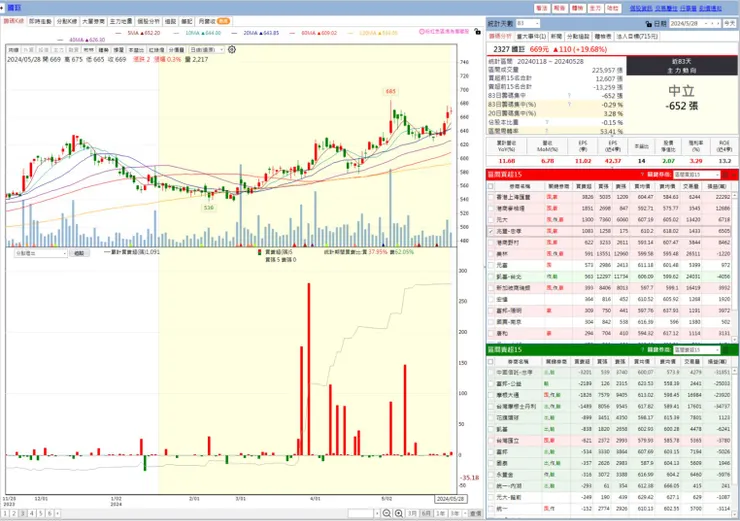Open the help question mark for 佔股本比重
This screenshot has height=521, width=740.
point(547,122)
